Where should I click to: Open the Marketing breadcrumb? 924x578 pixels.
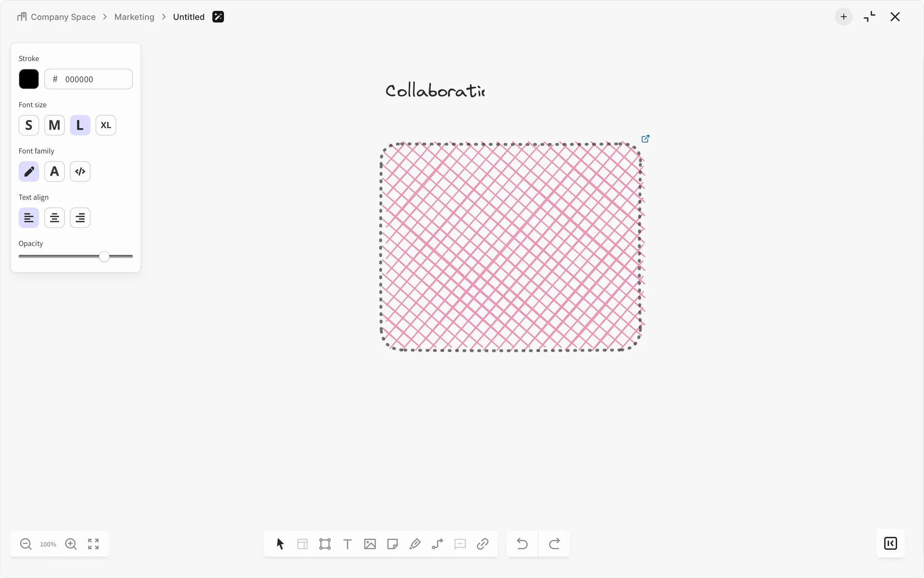tap(134, 17)
